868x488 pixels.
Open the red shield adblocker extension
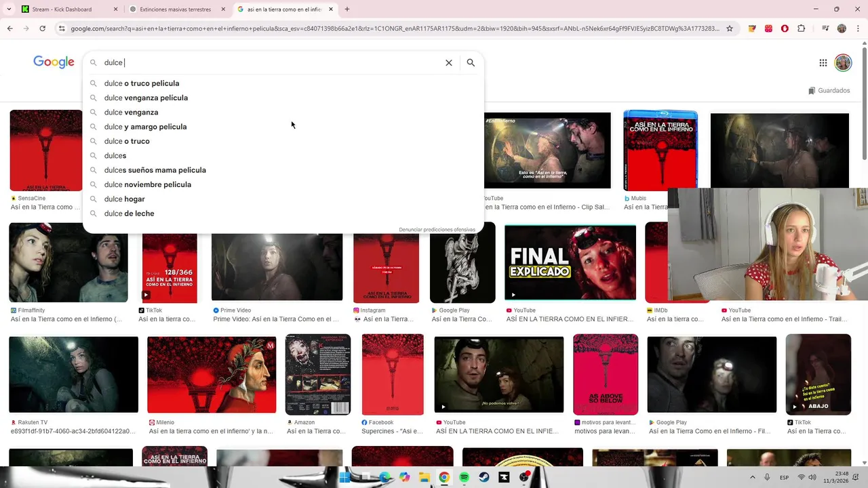pos(785,28)
